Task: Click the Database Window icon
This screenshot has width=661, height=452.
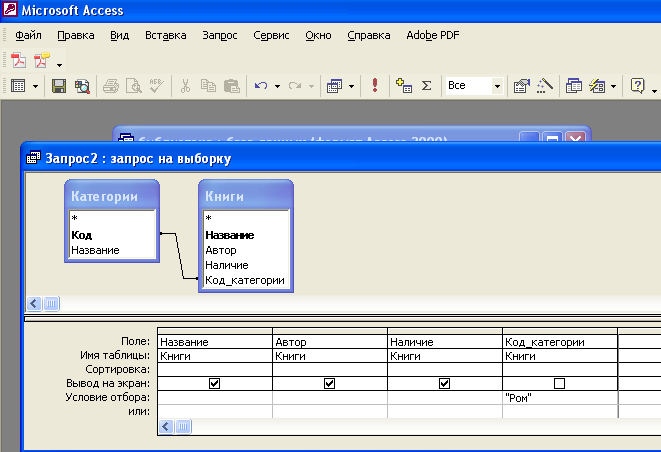Action: 573,86
